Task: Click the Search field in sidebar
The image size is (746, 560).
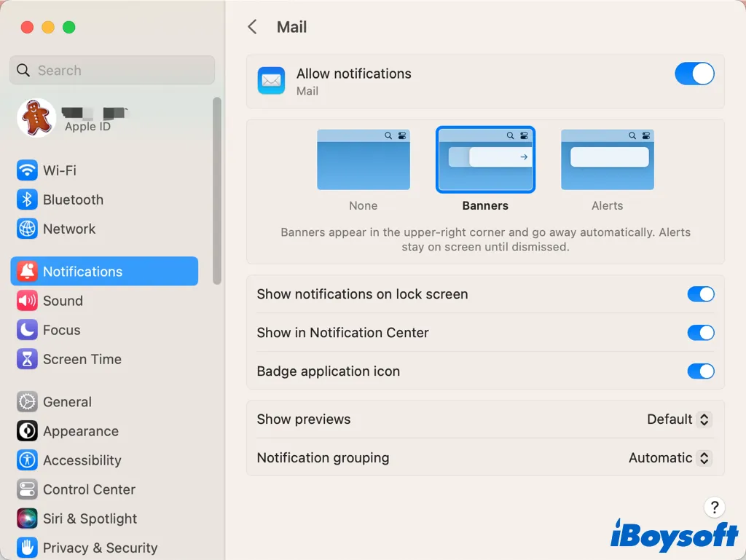Action: (113, 71)
